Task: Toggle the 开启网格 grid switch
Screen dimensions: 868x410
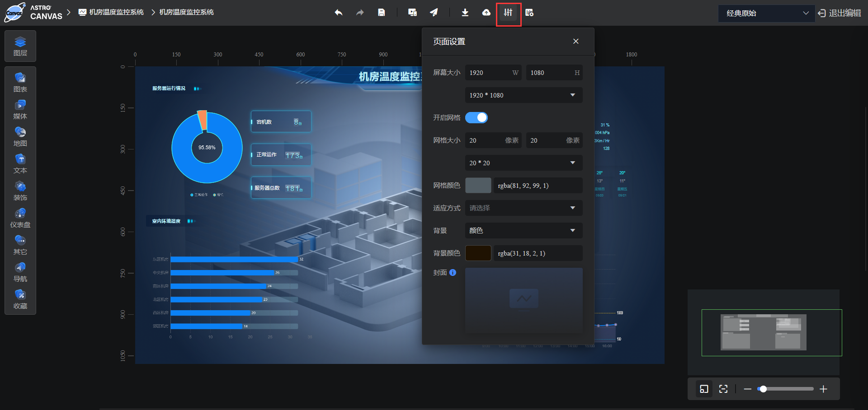Action: tap(476, 117)
